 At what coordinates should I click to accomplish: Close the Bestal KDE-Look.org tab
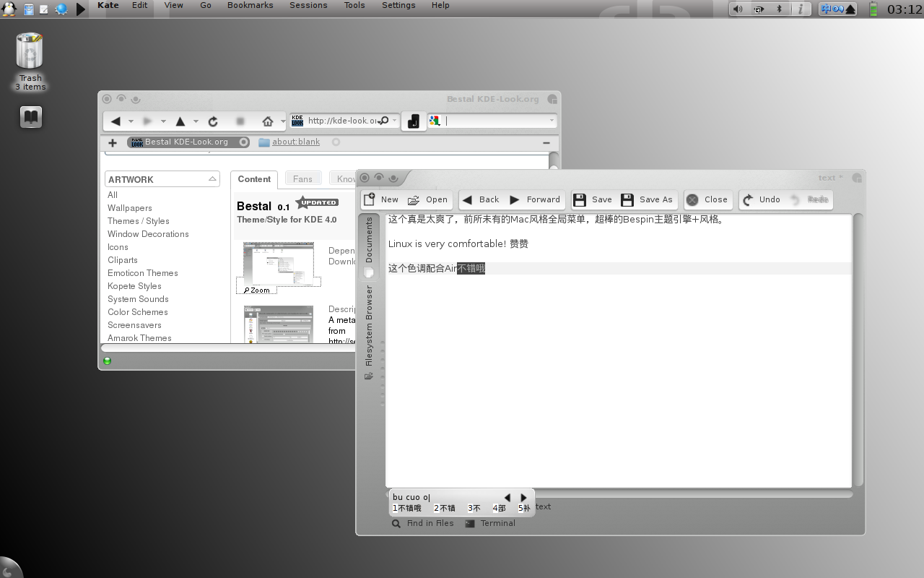click(x=244, y=142)
